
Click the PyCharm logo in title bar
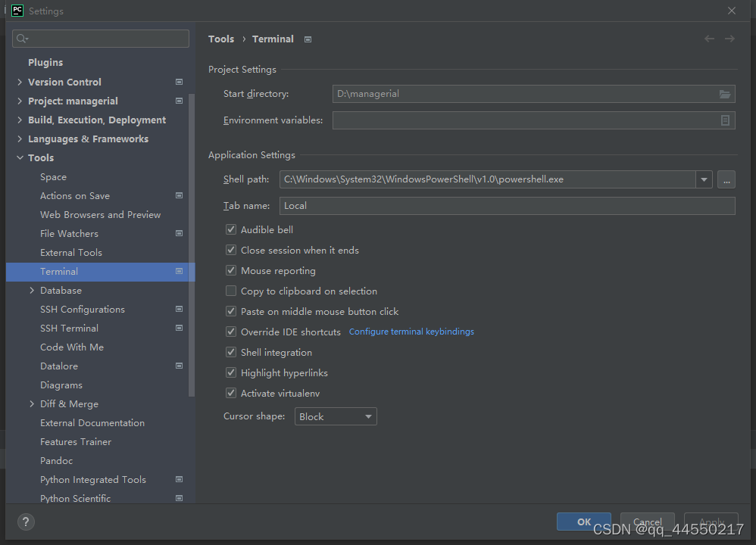(17, 11)
